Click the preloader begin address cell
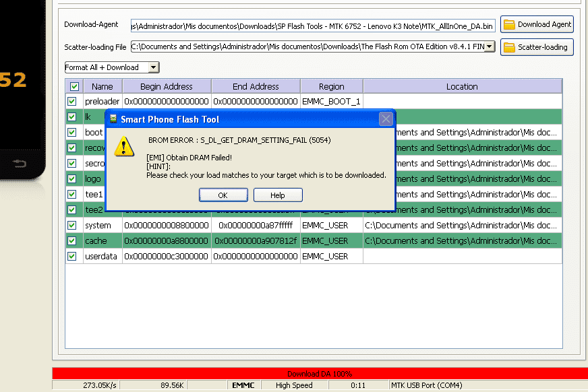The image size is (588, 392). click(167, 102)
